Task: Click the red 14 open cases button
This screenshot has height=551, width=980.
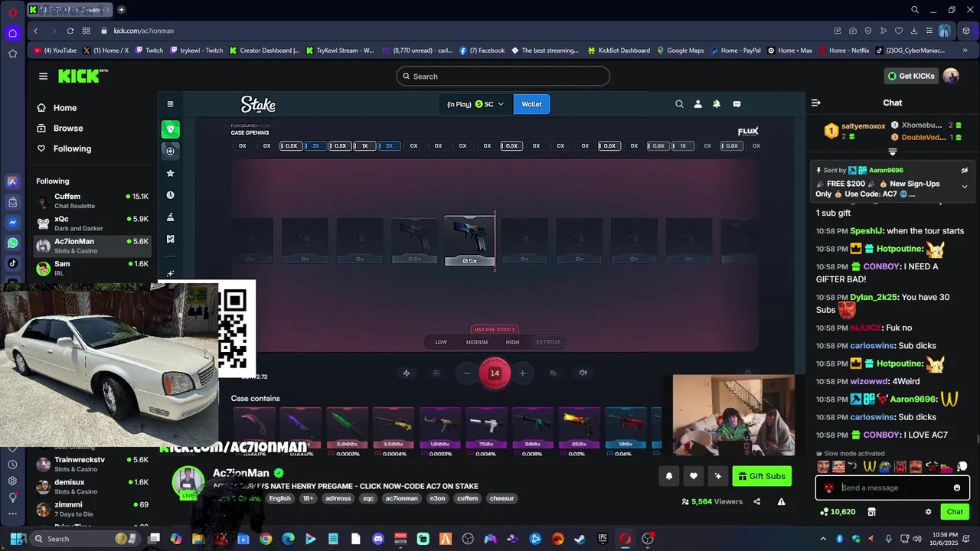Action: [x=495, y=373]
